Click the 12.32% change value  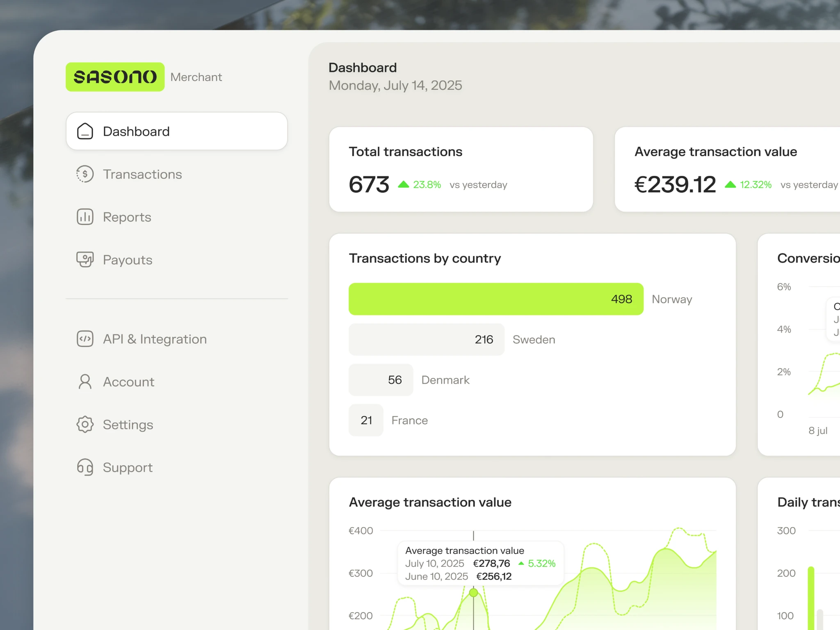pos(756,184)
